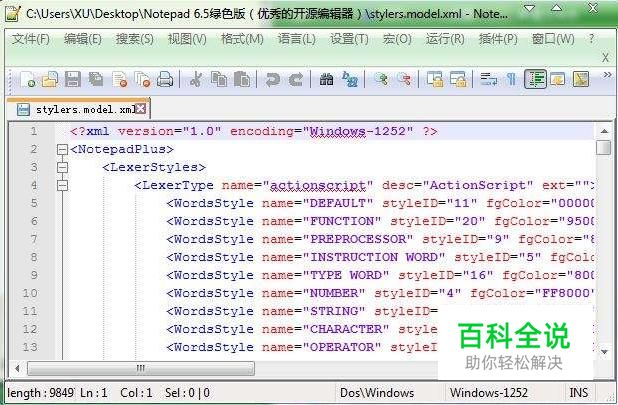Collapse the NotepadPlus fold marker on line 2
The image size is (618, 405).
coord(62,149)
